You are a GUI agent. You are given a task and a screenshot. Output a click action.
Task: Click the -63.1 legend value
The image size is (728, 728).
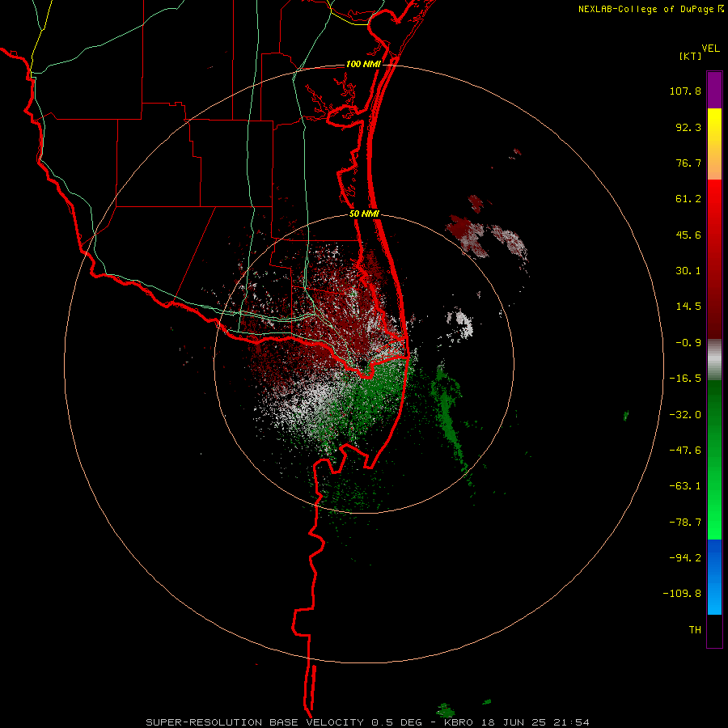(685, 486)
